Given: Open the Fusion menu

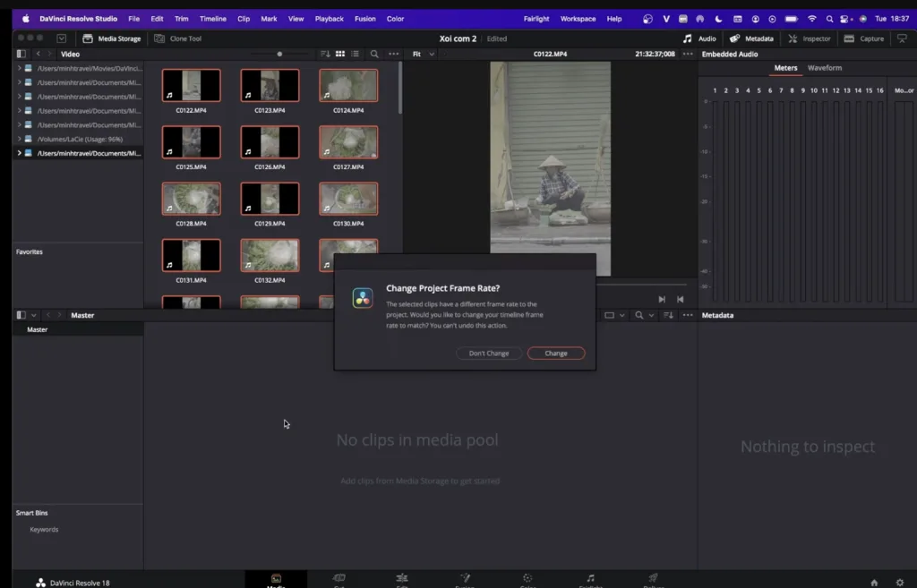Looking at the screenshot, I should (365, 19).
